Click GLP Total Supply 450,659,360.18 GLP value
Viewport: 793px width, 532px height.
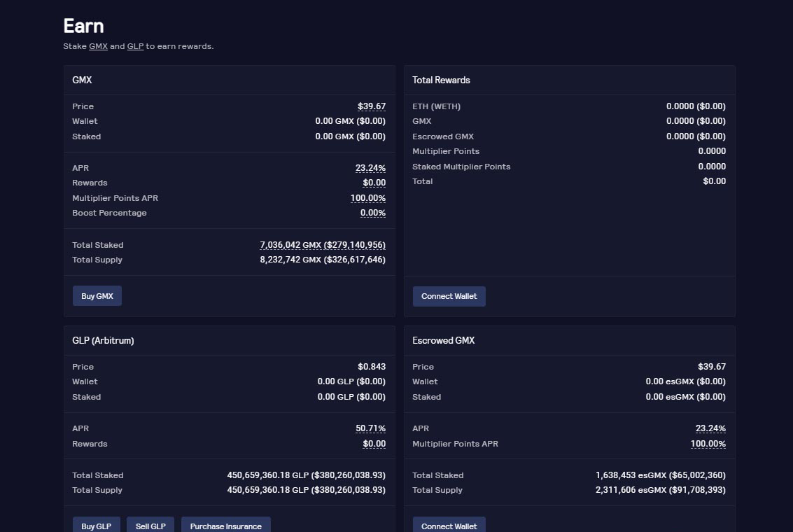pyautogui.click(x=306, y=490)
